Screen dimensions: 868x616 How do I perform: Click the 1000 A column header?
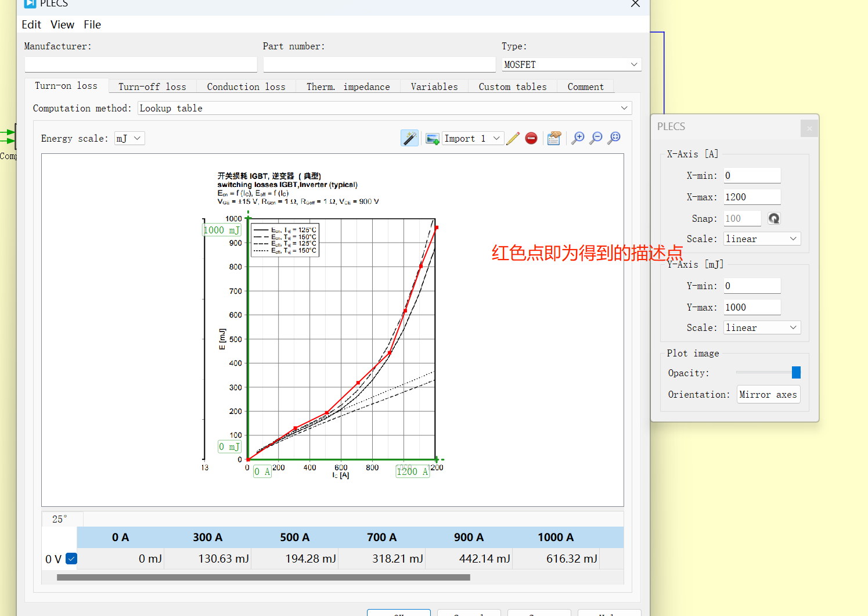coord(556,537)
